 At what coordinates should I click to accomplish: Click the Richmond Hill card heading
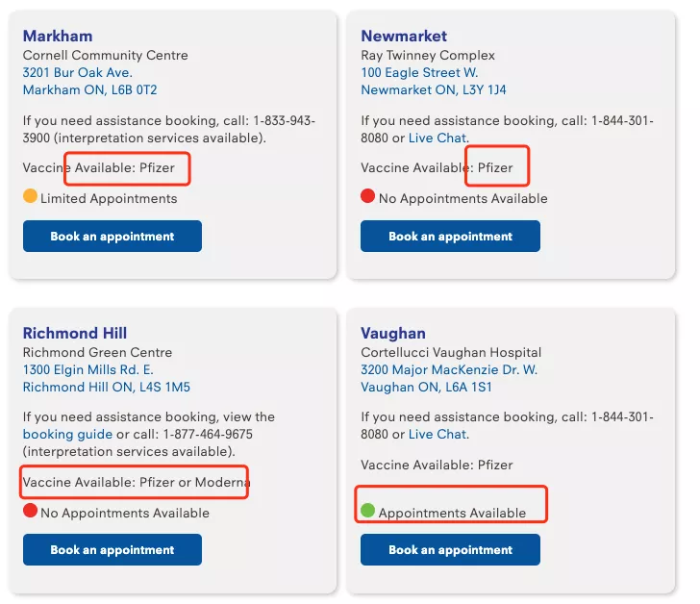(x=75, y=333)
